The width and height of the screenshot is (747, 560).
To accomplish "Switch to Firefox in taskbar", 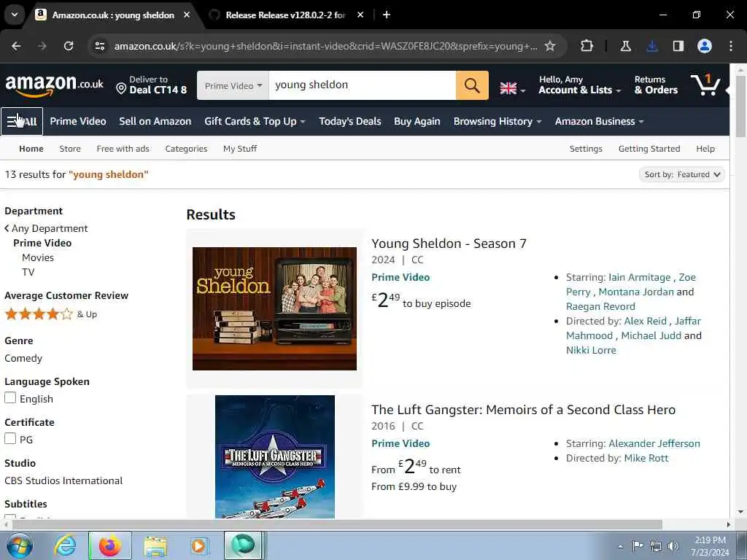I will coord(109,545).
